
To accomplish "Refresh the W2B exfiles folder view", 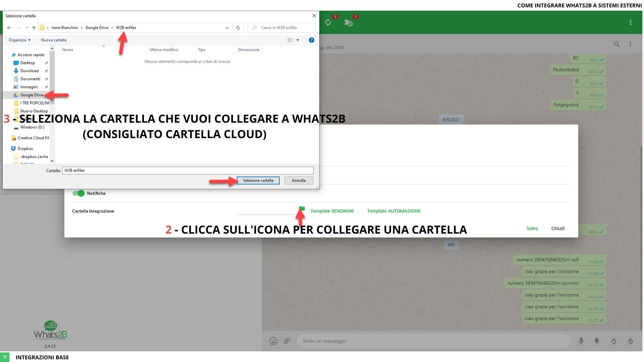I will 238,27.
